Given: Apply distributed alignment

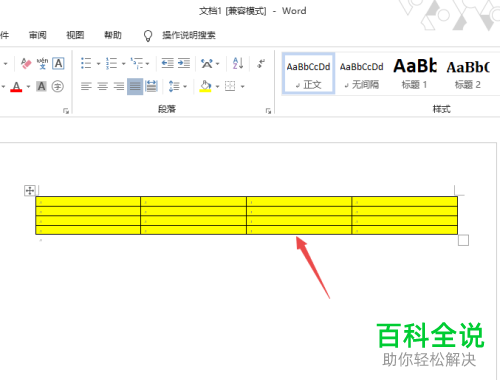Looking at the screenshot, I should [x=151, y=87].
